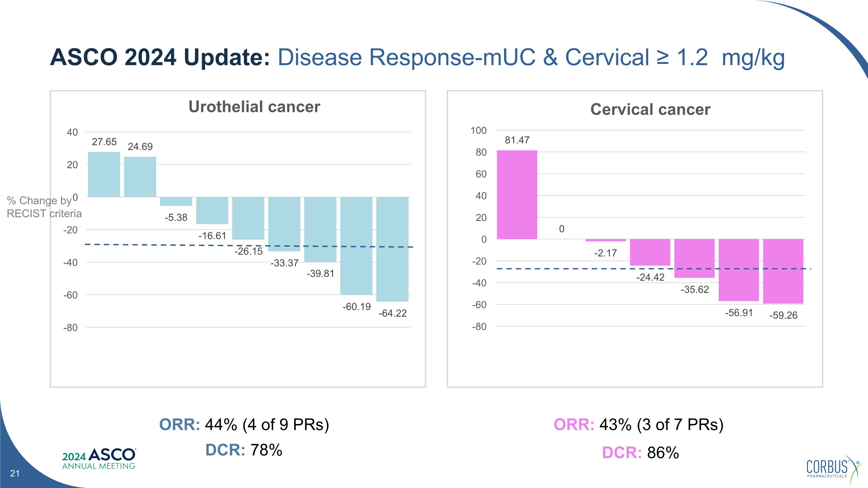868x488 pixels.
Task: Select the -64.22 light blue bar
Action: [x=392, y=249]
